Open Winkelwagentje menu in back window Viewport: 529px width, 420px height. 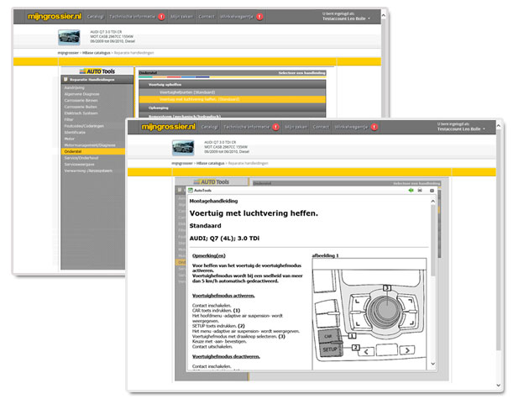tap(237, 17)
